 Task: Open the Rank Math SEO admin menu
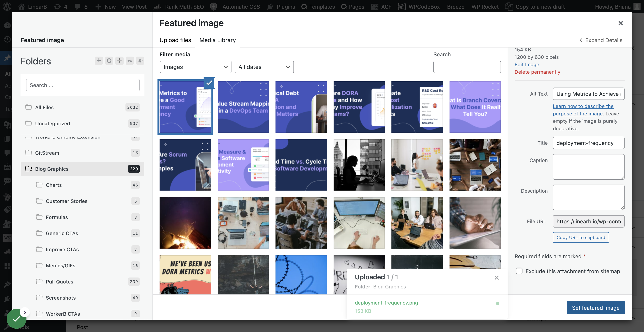click(179, 6)
